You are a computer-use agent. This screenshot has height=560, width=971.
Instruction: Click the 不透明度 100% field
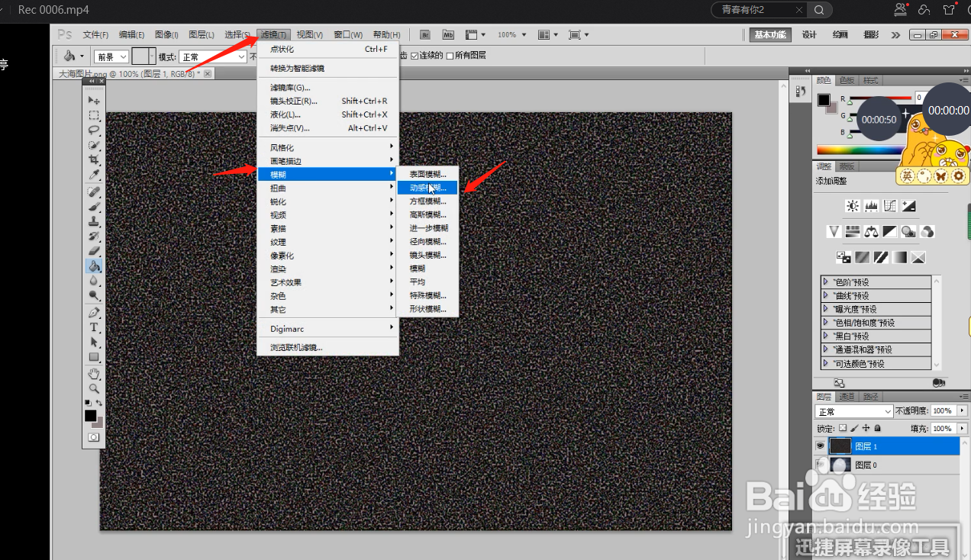pos(942,411)
